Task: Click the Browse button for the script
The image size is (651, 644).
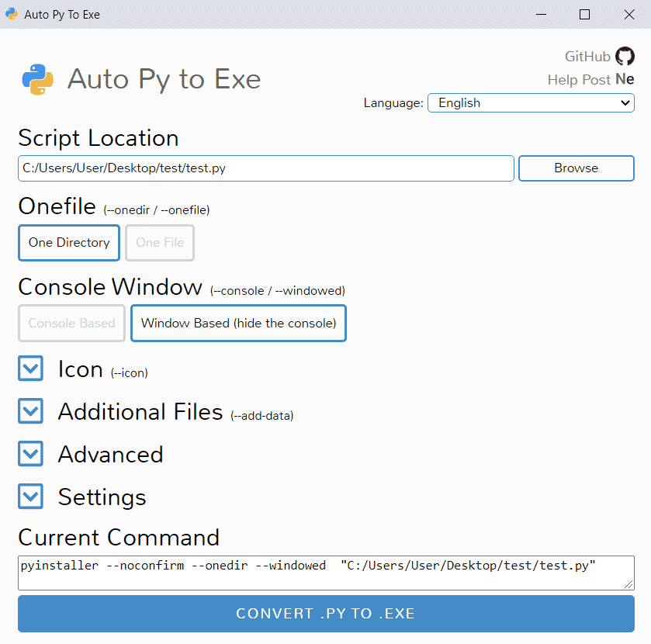Action: pos(577,168)
